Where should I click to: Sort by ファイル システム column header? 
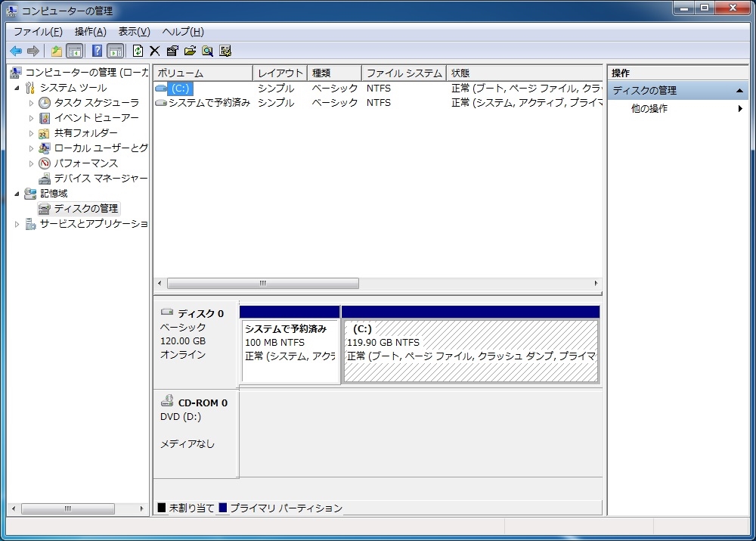tap(404, 73)
